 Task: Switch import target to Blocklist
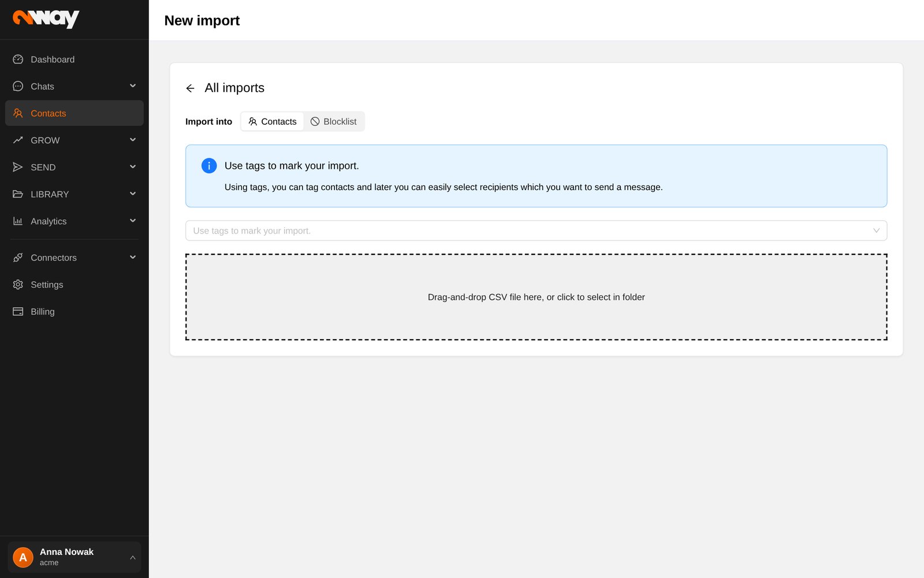[x=334, y=121]
